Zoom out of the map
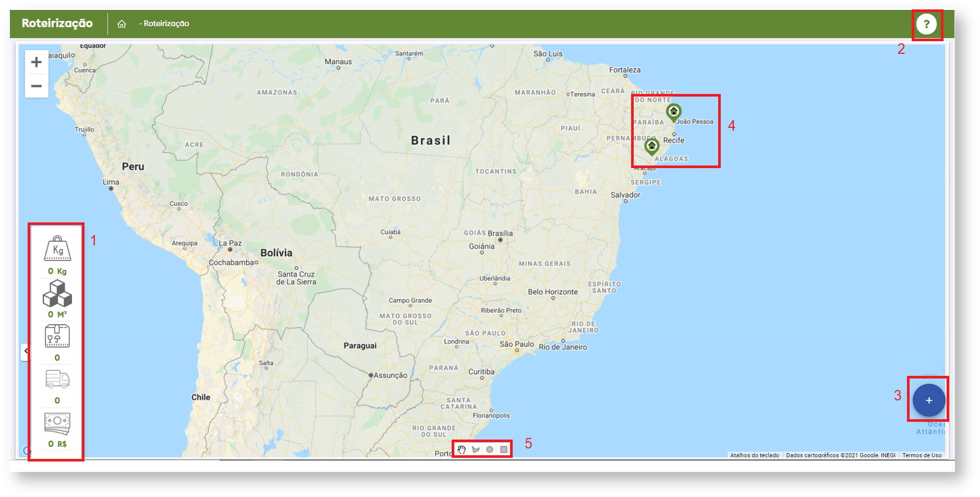980x497 pixels. tap(37, 86)
